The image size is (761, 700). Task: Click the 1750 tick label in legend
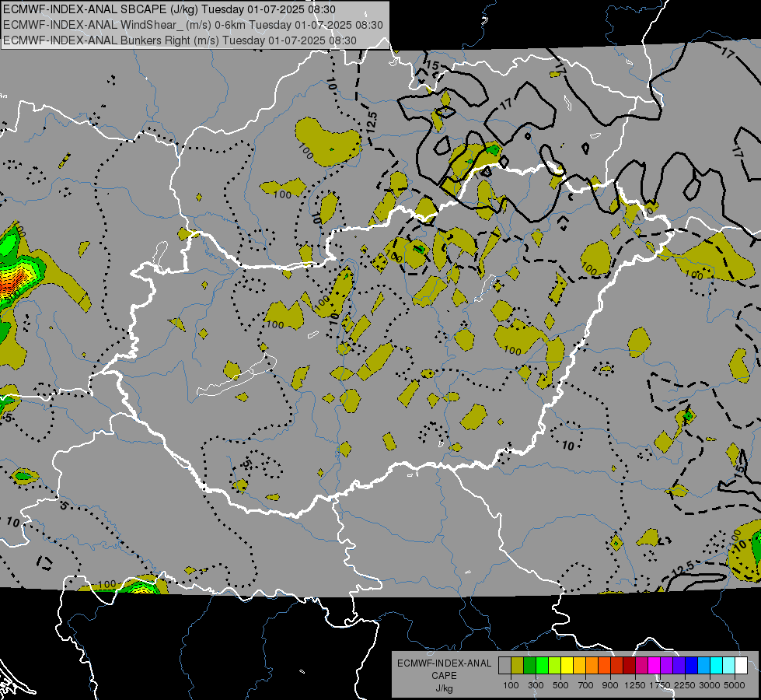[660, 685]
